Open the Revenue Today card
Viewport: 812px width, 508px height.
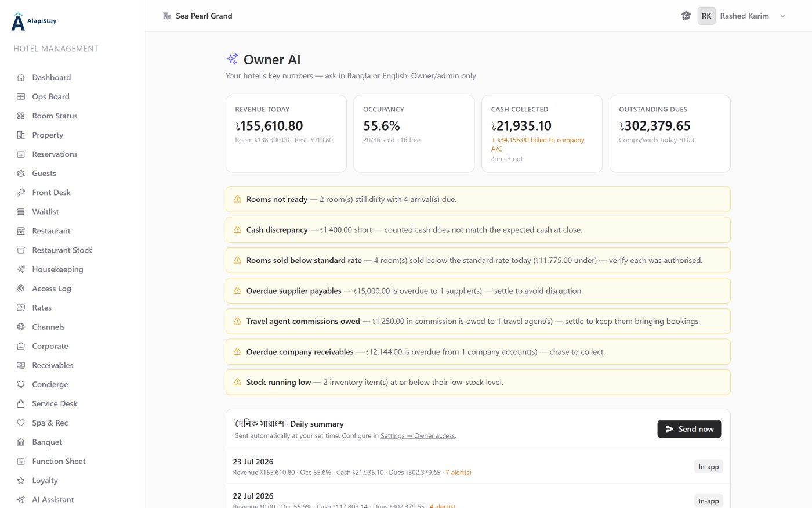coord(286,134)
